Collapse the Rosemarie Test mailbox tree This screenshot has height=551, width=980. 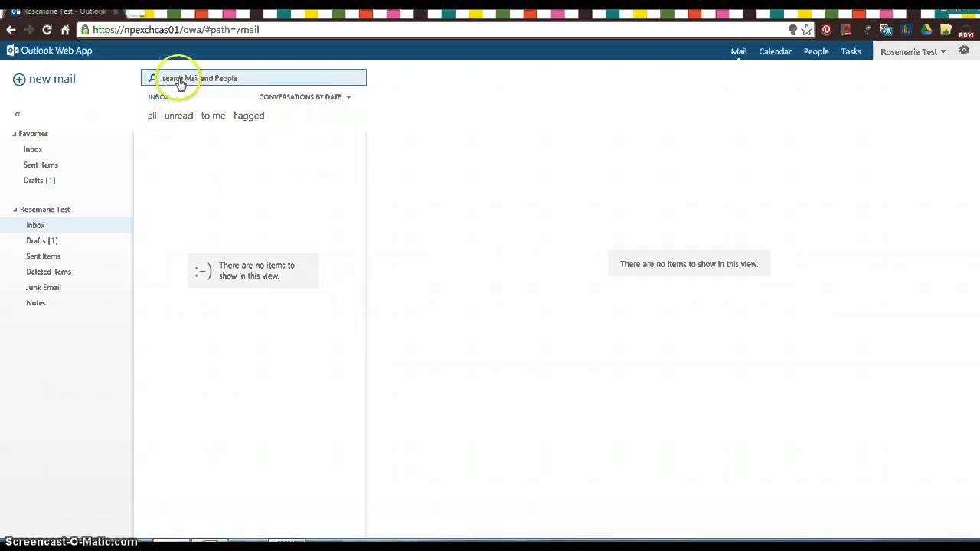(x=15, y=210)
